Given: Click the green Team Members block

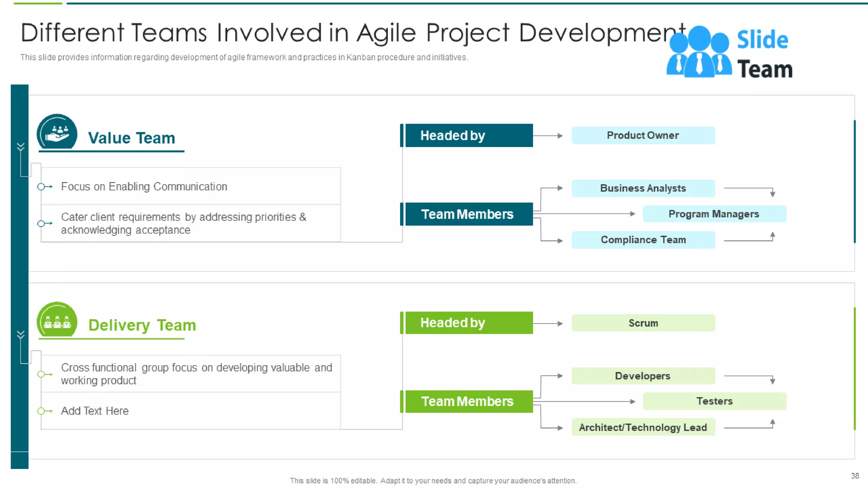Looking at the screenshot, I should point(468,402).
